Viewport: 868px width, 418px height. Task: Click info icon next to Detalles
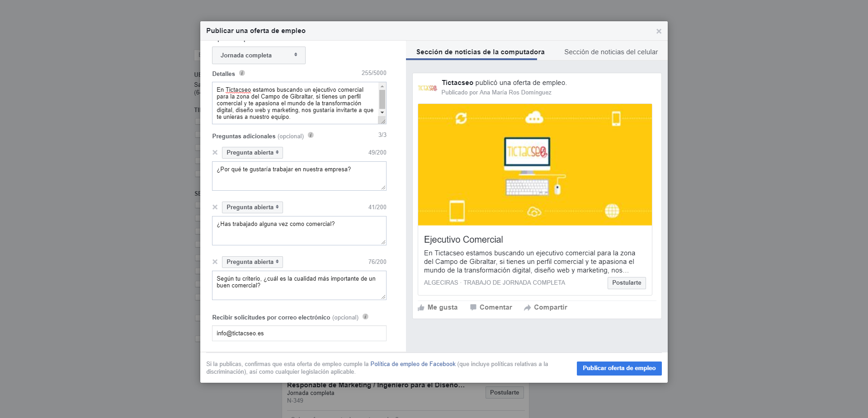[x=242, y=73]
